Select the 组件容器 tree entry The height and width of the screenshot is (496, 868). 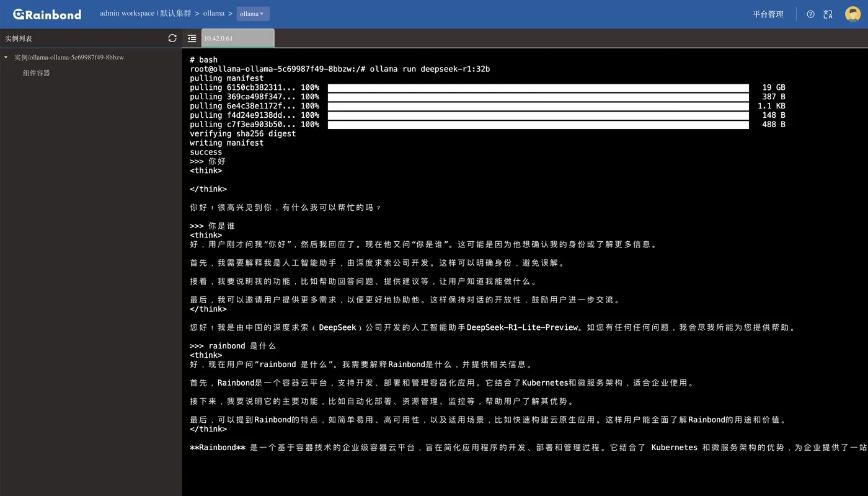coord(37,73)
